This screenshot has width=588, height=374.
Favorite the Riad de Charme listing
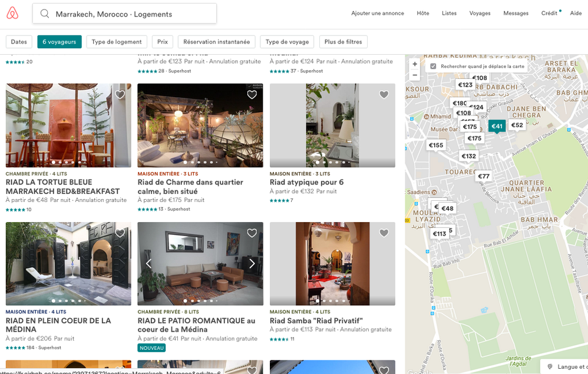[x=252, y=95]
